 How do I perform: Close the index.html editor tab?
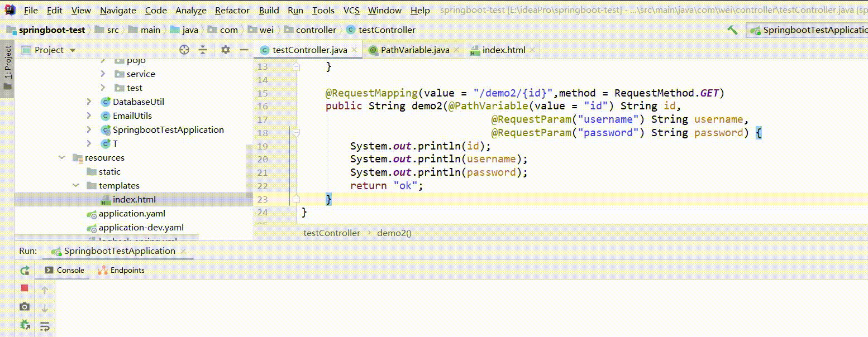coord(532,50)
